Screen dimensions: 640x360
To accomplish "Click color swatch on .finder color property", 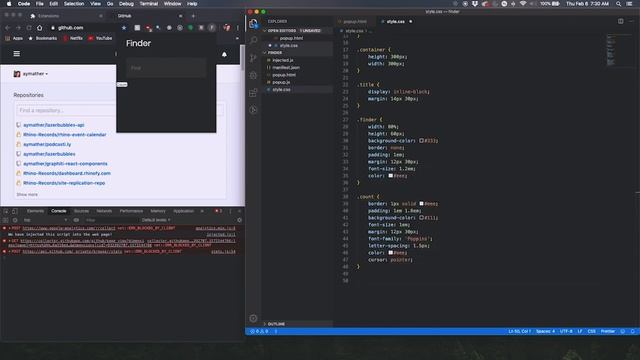I will coord(391,176).
